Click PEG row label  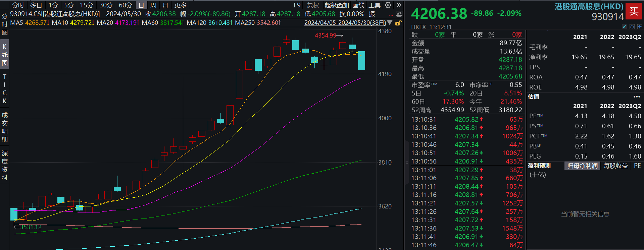[535, 156]
